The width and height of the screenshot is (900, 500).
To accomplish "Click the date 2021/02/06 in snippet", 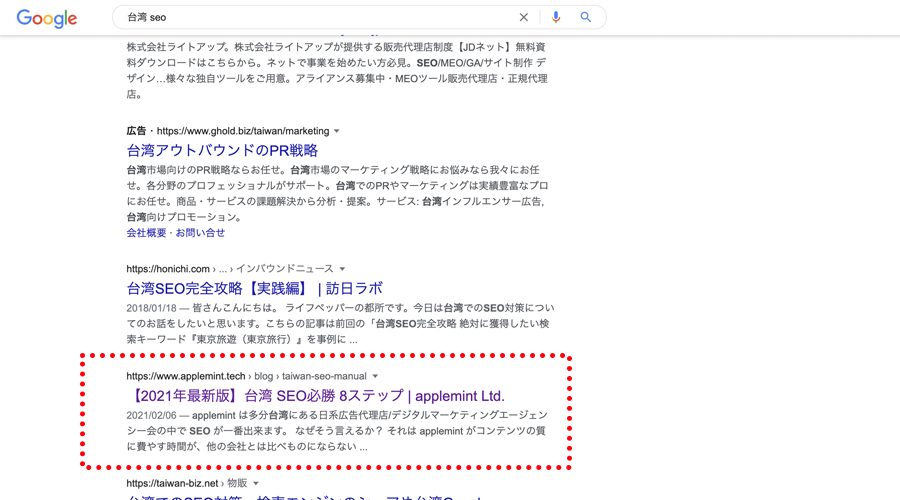I will pos(152,415).
